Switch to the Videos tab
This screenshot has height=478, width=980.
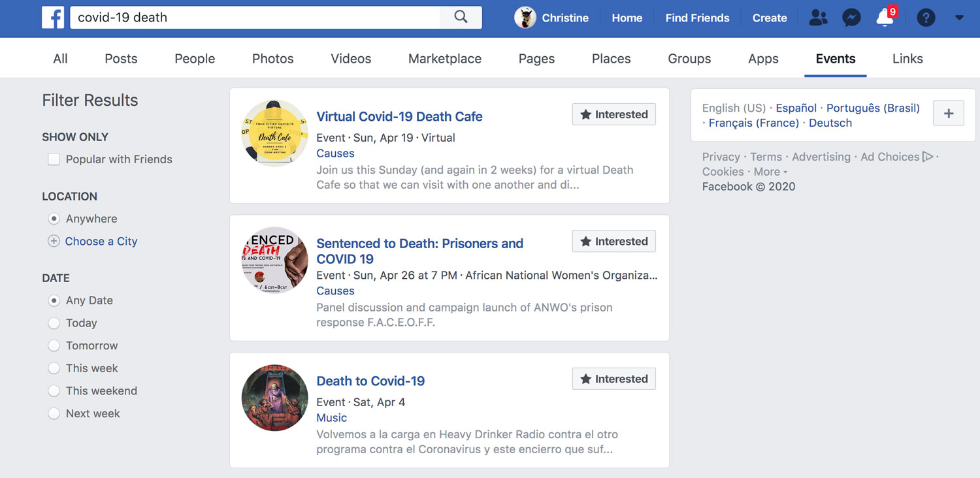tap(351, 59)
